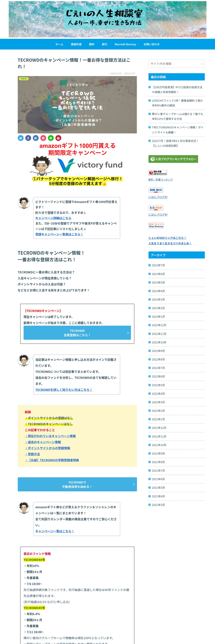The height and width of the screenshot is (644, 215).
Task: Open the 節約・貯蓄 blog ranking badge
Action: pyautogui.click(x=158, y=173)
